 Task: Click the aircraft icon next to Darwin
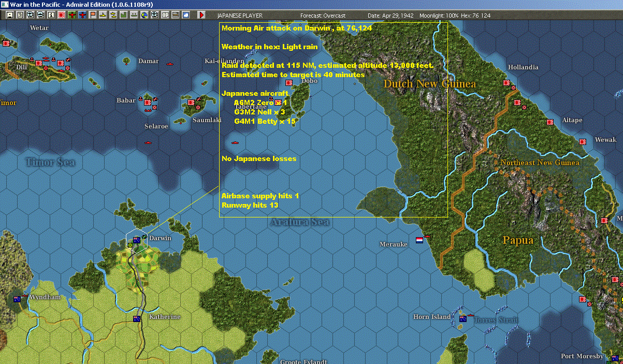pos(144,238)
